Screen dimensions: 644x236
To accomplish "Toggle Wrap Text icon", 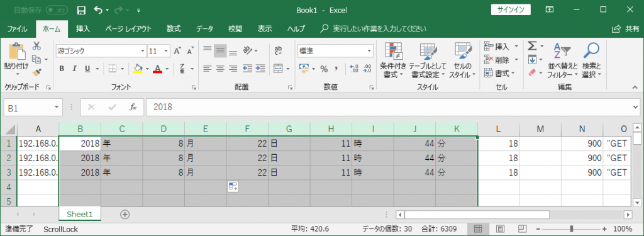I will 279,50.
